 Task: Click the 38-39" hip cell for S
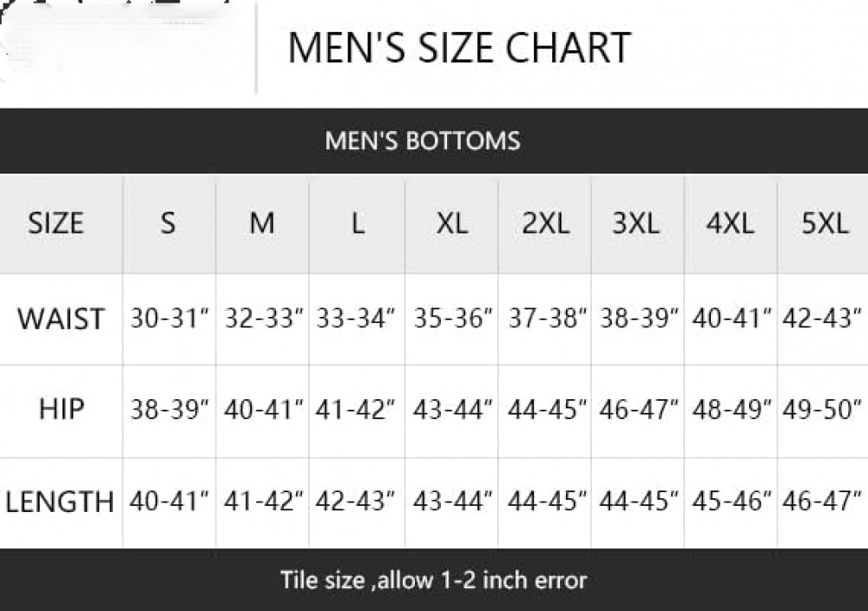[x=170, y=409]
